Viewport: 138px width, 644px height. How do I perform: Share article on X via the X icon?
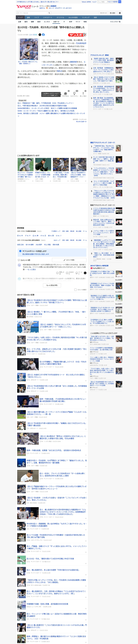[x=40, y=35]
